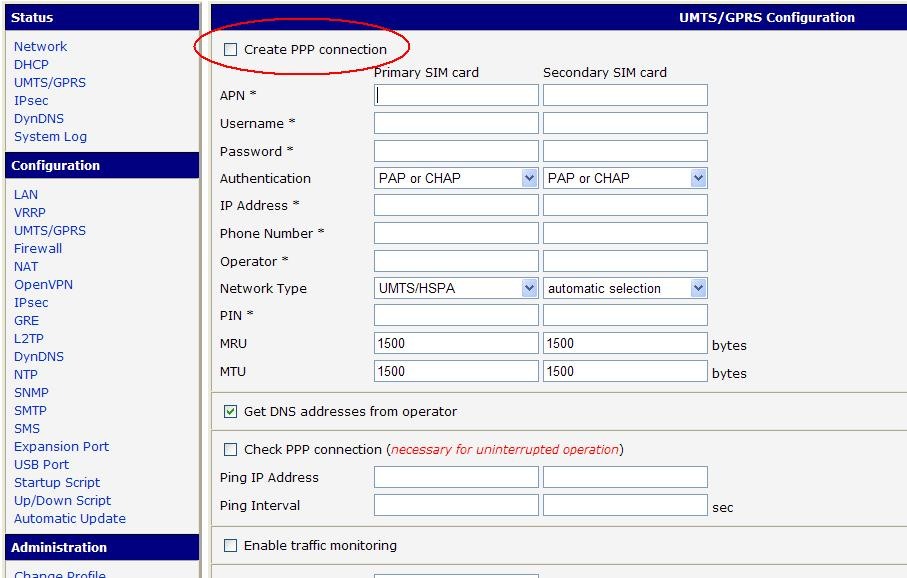Image resolution: width=907 pixels, height=578 pixels.
Task: Focus the Secondary SIM Username field
Action: coord(625,123)
